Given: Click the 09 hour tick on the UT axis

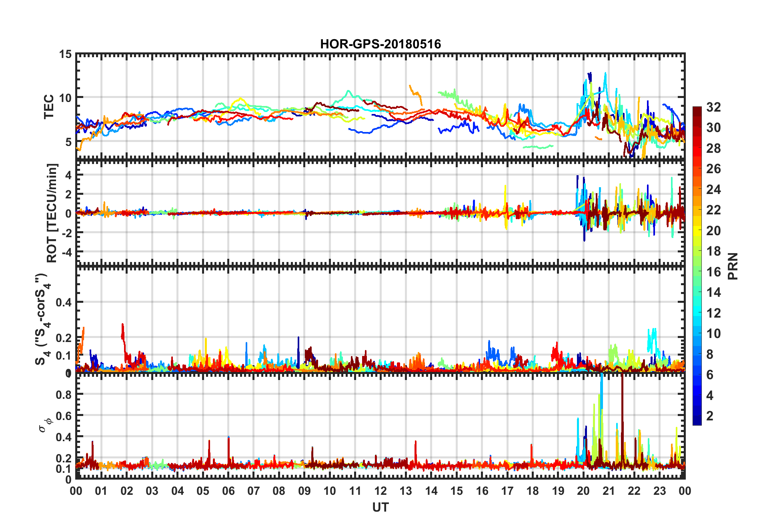Looking at the screenshot, I should [304, 491].
